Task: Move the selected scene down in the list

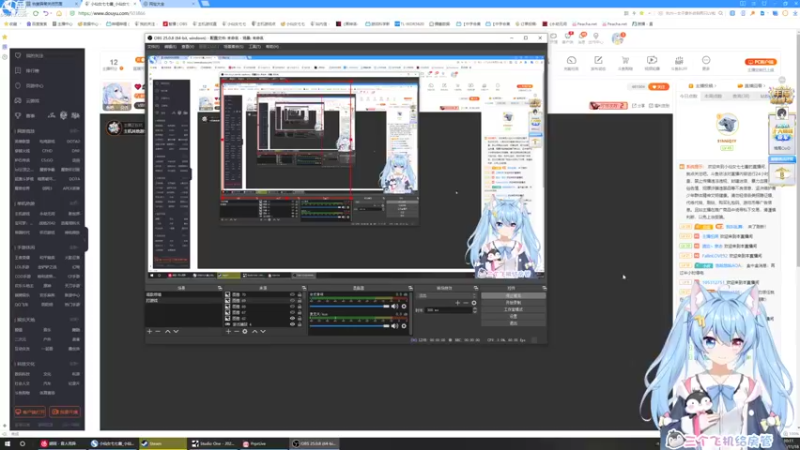Action: (x=176, y=332)
